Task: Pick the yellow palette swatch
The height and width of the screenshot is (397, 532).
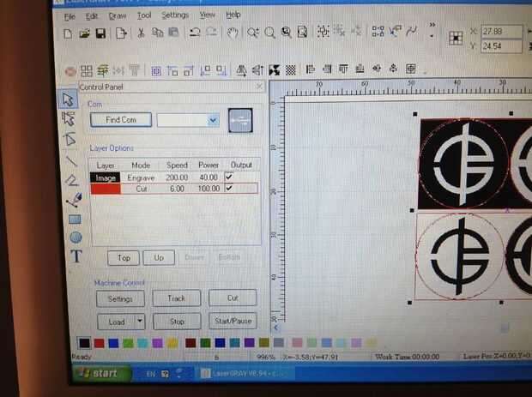Action: coord(172,343)
